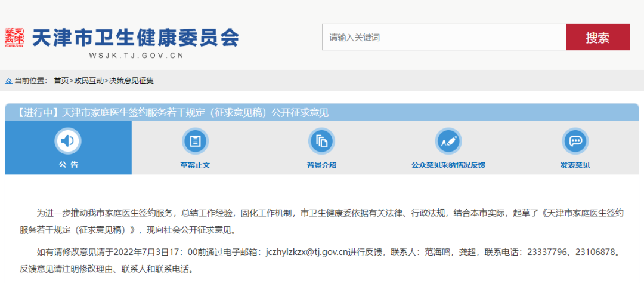Click the 当前位置 label
Screen dimensions: 644x283
[x=29, y=81]
